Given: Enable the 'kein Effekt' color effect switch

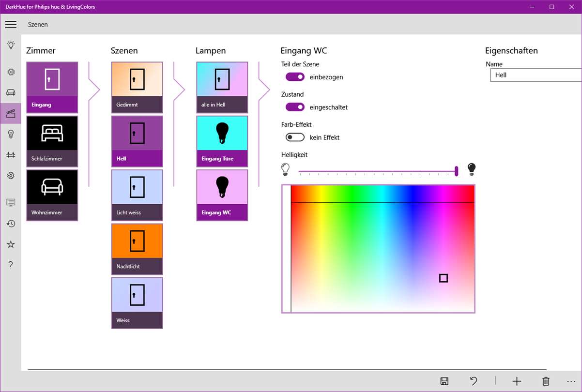Looking at the screenshot, I should point(295,137).
